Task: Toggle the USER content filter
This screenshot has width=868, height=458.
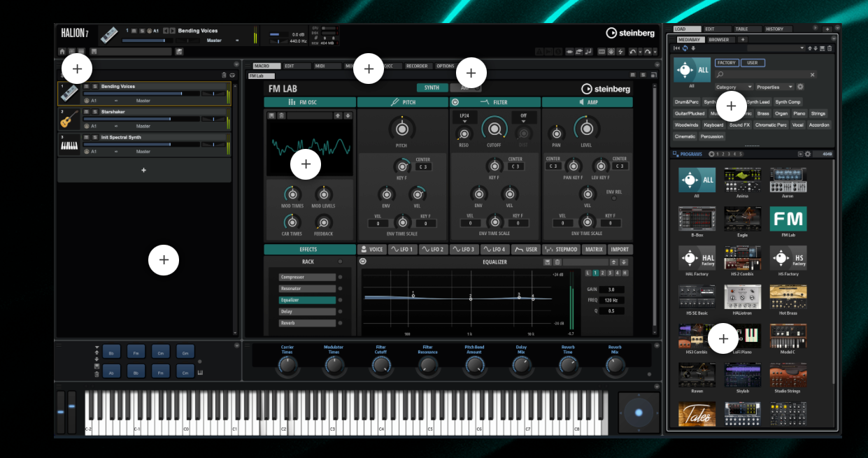Action: click(x=753, y=63)
